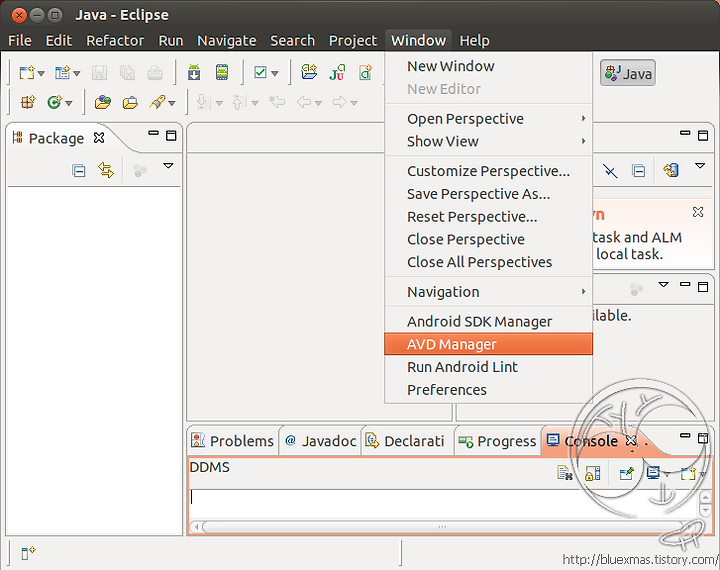This screenshot has width=720, height=570.
Task: Open the New Java Class dropdown arrow
Action: (x=68, y=103)
